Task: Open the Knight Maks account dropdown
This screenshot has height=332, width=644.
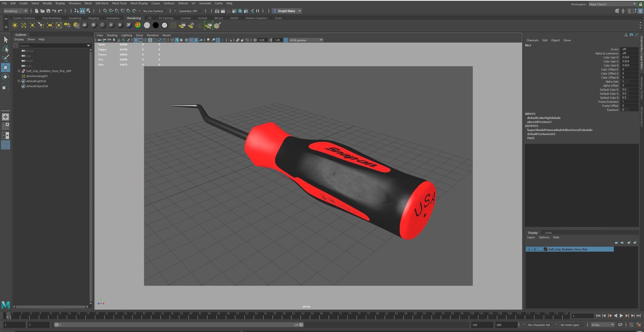Action: point(287,11)
